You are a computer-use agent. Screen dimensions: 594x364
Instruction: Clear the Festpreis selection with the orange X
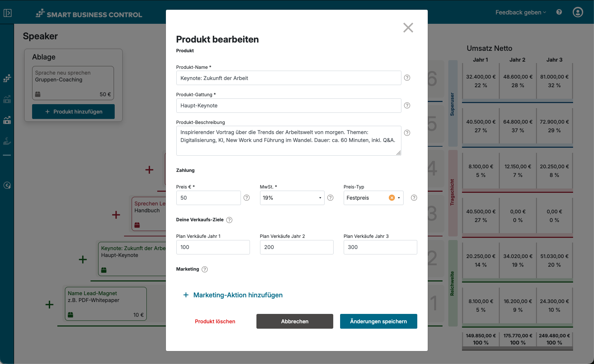[x=391, y=197]
